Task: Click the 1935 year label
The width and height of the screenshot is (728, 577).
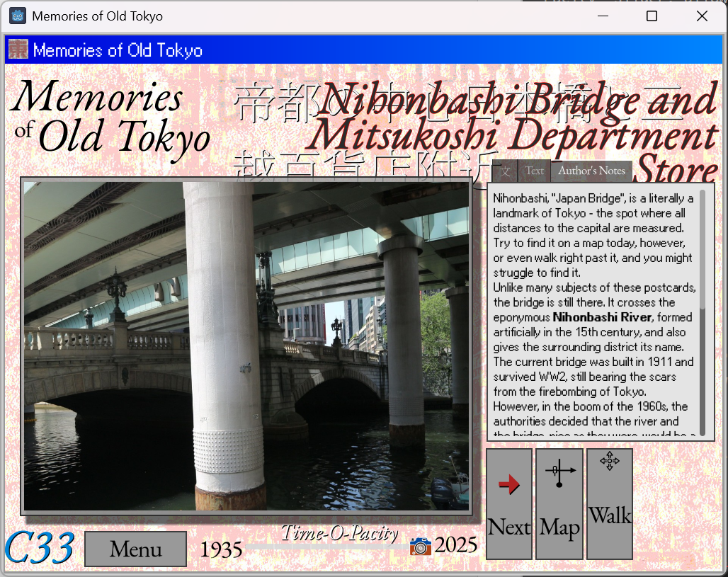Action: pyautogui.click(x=221, y=549)
